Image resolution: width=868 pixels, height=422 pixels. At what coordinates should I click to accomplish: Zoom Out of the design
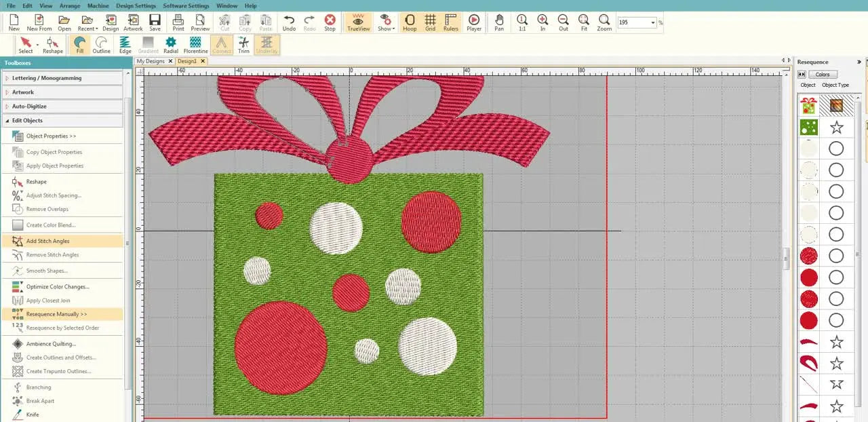(564, 23)
